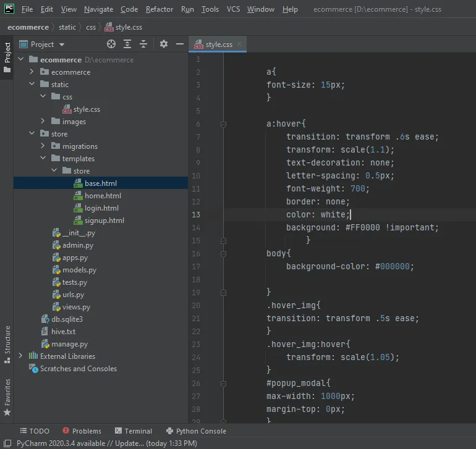The height and width of the screenshot is (449, 476).
Task: Click the PyCharm logo icon
Action: pyautogui.click(x=9, y=9)
